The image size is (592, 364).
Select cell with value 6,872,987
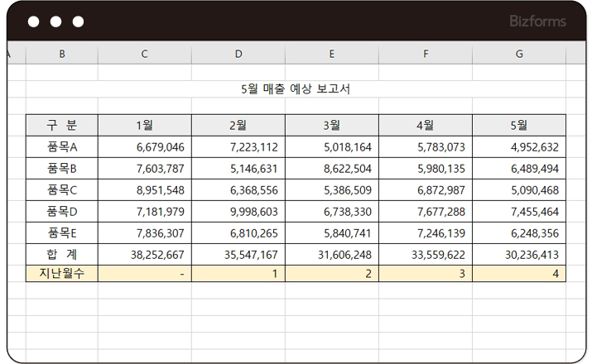click(x=426, y=189)
